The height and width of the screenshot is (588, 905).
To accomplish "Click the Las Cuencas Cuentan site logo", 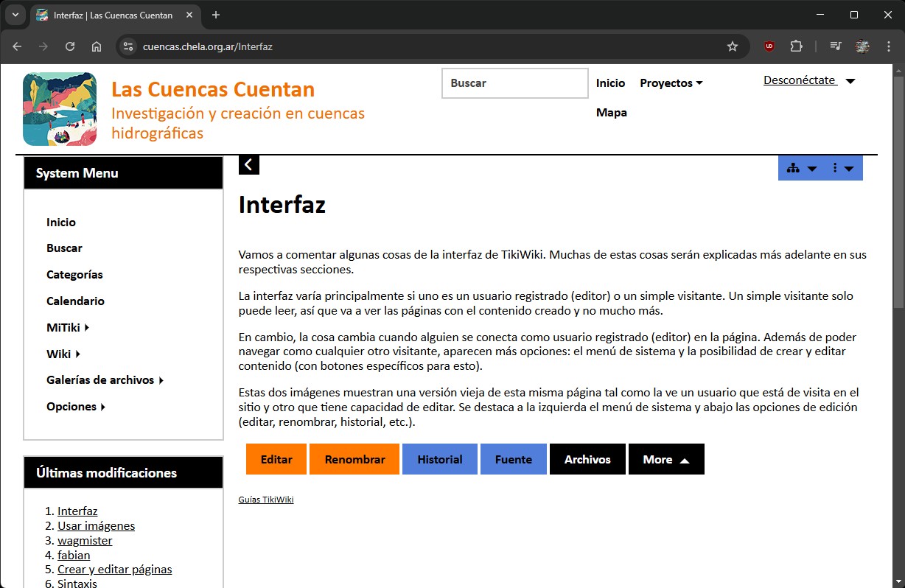I will [60, 109].
